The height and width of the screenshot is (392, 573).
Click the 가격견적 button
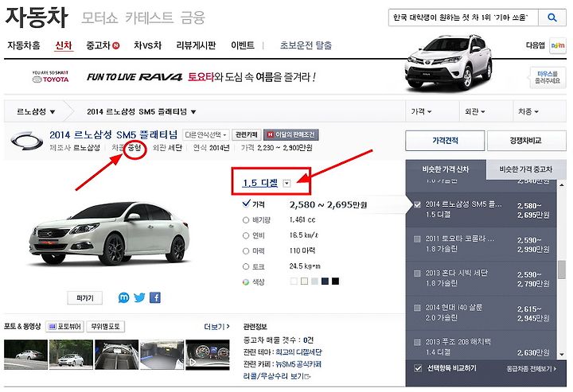click(445, 141)
